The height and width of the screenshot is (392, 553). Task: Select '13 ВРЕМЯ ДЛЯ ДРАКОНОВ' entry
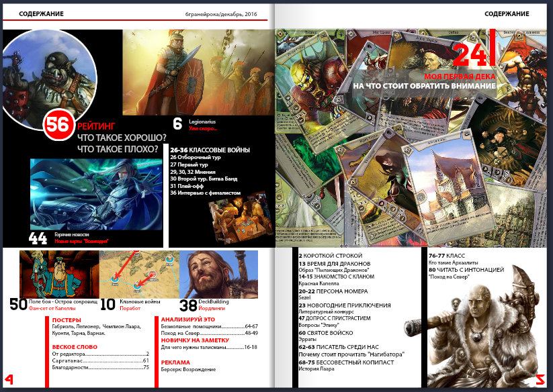[x=335, y=263]
